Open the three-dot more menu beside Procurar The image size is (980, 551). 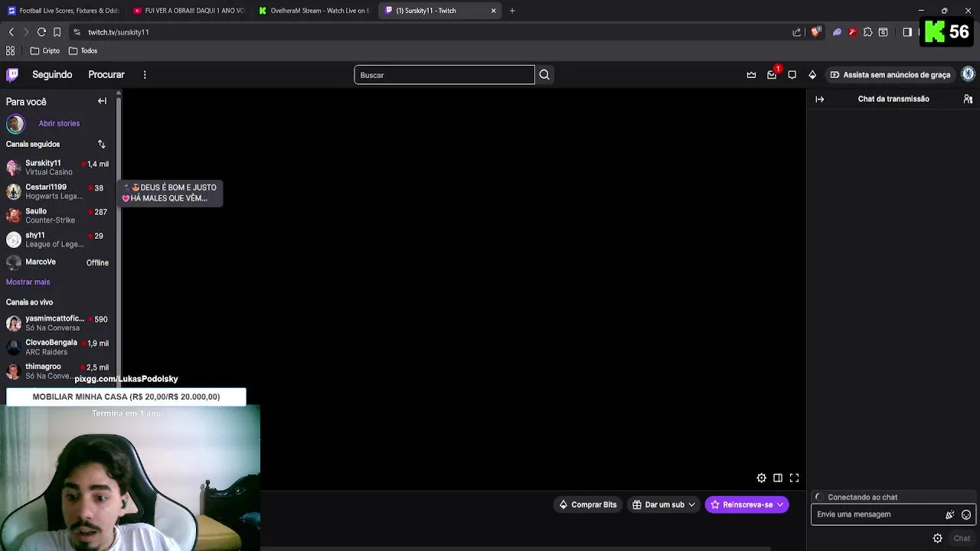(x=145, y=74)
